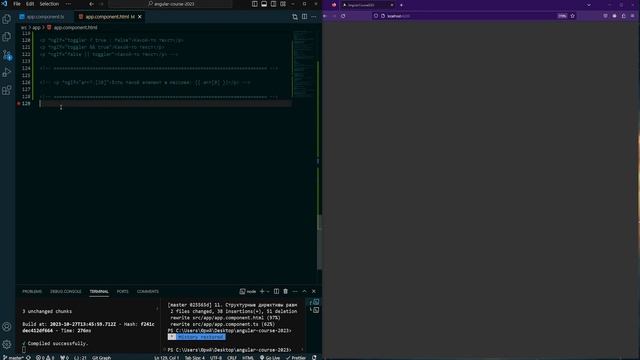
Task: Click the node terminal profile label
Action: 248,291
